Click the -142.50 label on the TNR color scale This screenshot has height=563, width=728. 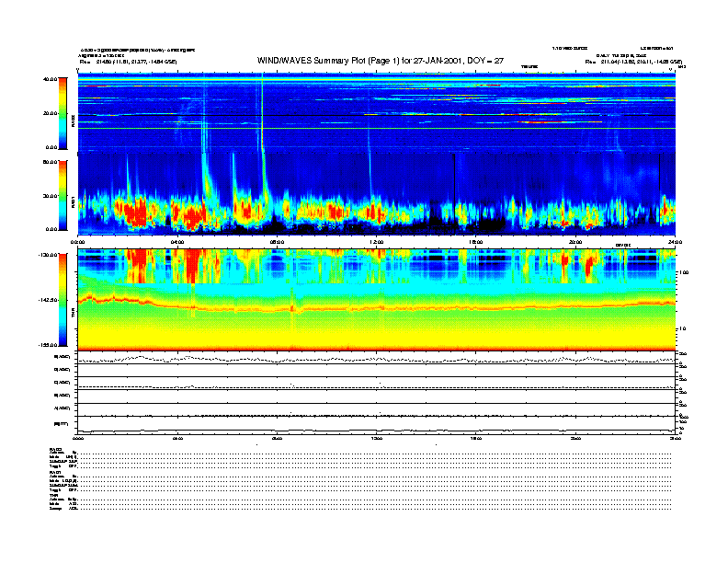click(x=48, y=300)
